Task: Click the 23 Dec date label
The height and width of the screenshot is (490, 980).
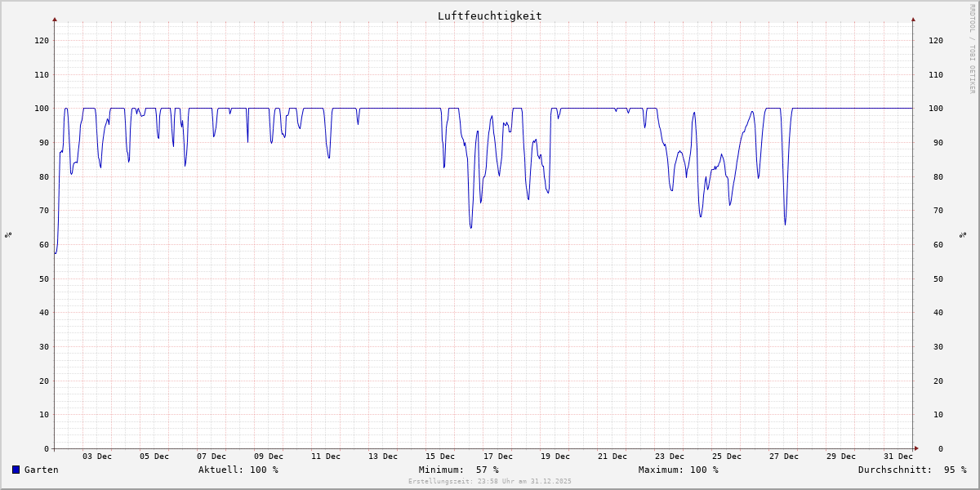Action: coord(670,457)
